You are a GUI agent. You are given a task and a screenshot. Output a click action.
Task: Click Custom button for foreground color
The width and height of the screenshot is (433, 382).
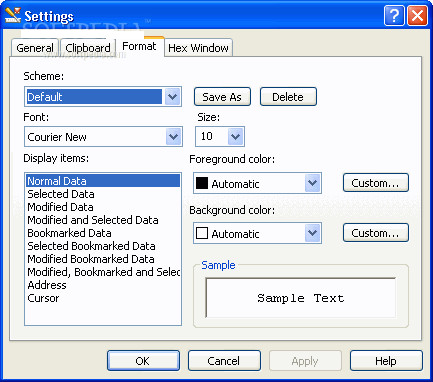point(376,183)
